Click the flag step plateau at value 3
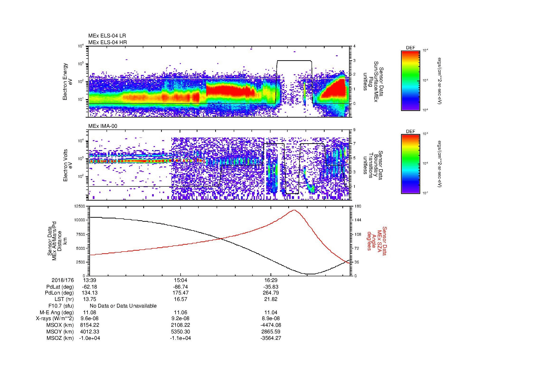Screen dimensions: 555x392 click(294, 61)
